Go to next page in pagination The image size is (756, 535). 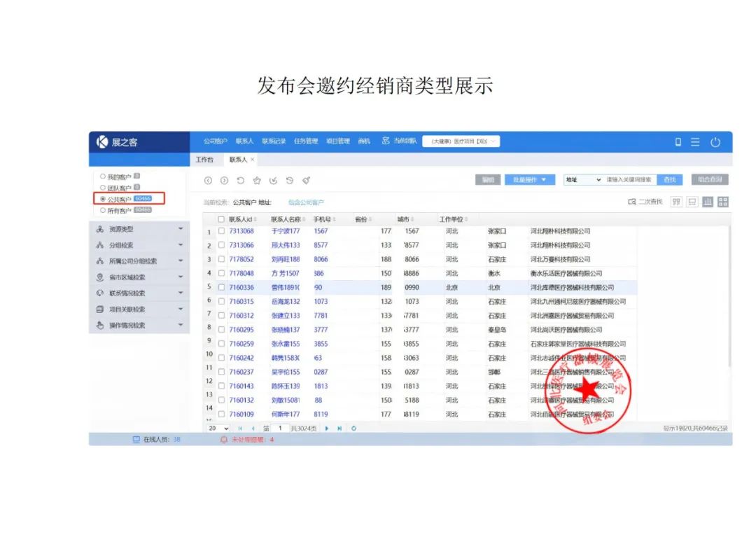(326, 428)
